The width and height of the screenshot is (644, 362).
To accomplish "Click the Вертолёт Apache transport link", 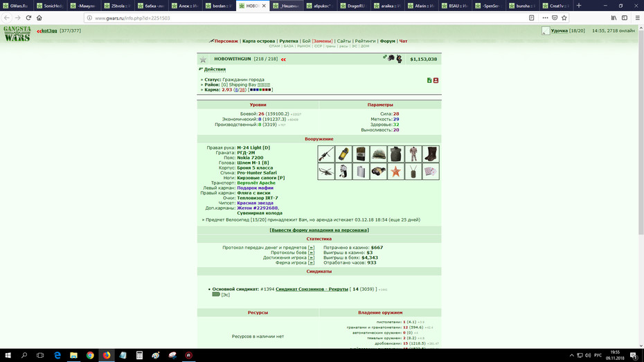I will 256,183.
